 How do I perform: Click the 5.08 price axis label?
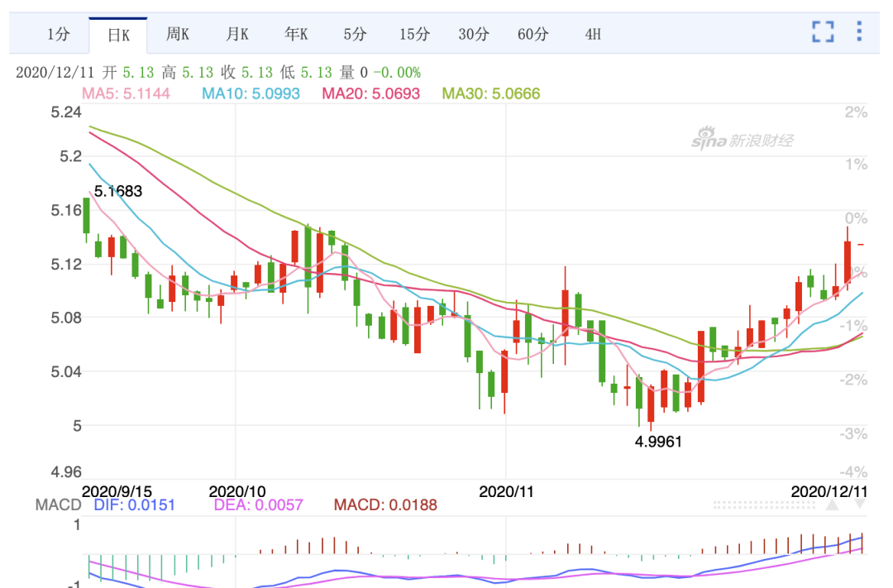pos(66,318)
